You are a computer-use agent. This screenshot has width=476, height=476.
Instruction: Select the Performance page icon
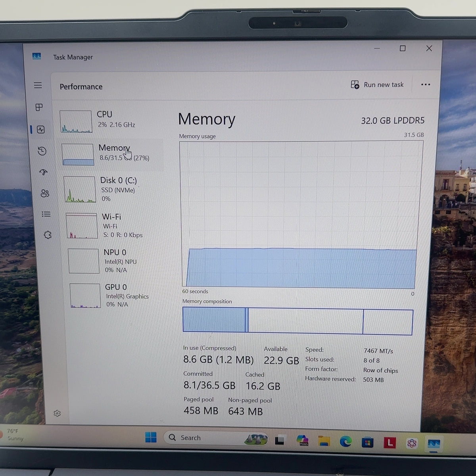coord(40,129)
